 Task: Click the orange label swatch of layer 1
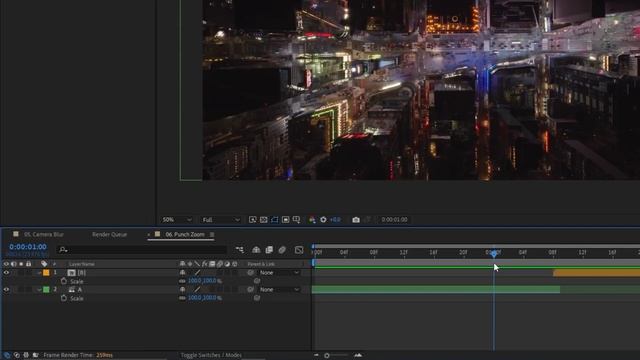coord(46,273)
